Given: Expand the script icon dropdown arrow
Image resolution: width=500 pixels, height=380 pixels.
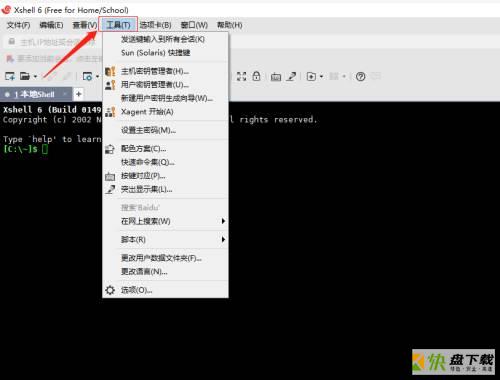Looking at the screenshot, I should click(321, 77).
